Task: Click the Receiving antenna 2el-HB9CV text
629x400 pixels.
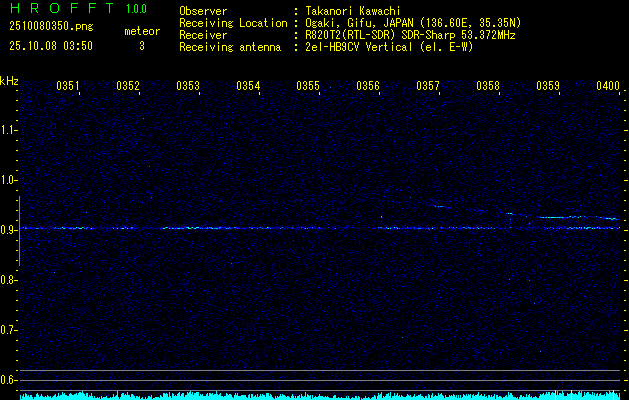Action: (x=389, y=47)
